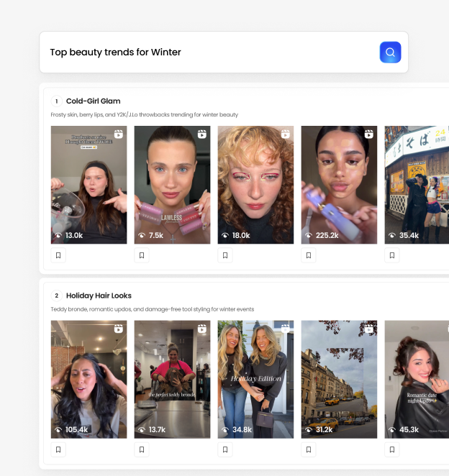Open the 225.2k views concealer video thumbnail

[x=339, y=185]
